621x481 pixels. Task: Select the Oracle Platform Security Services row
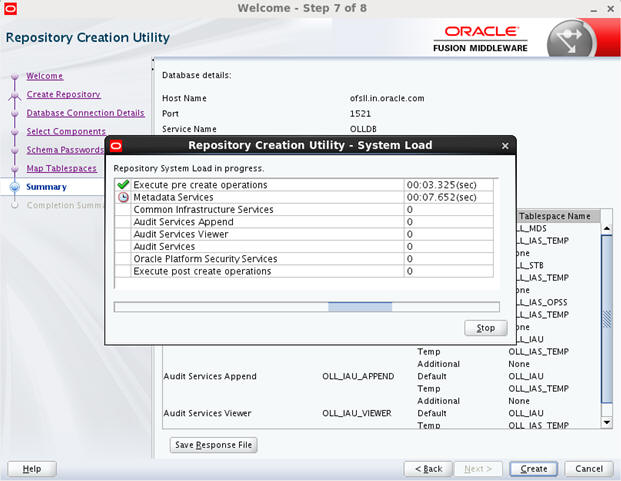[x=304, y=259]
